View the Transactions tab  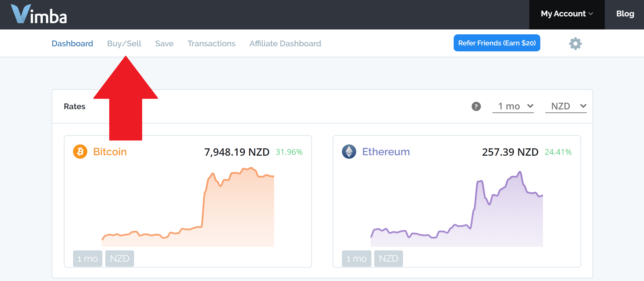click(x=212, y=44)
